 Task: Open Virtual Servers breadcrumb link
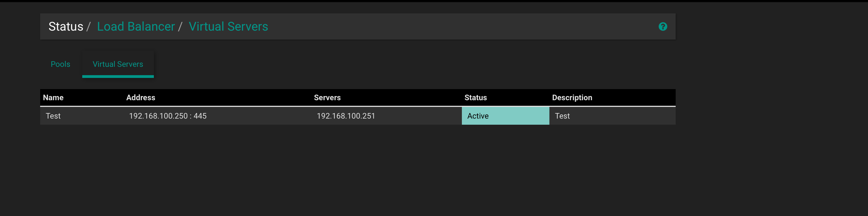228,26
